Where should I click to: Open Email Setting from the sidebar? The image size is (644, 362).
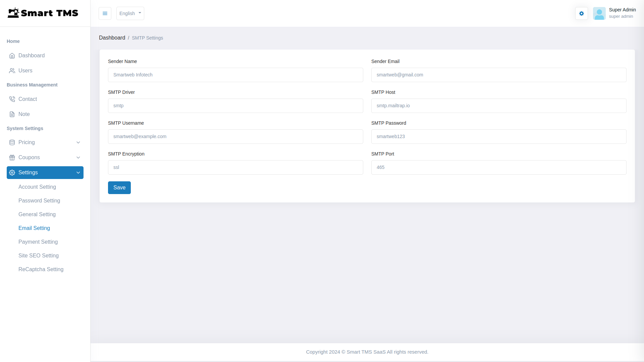34,228
